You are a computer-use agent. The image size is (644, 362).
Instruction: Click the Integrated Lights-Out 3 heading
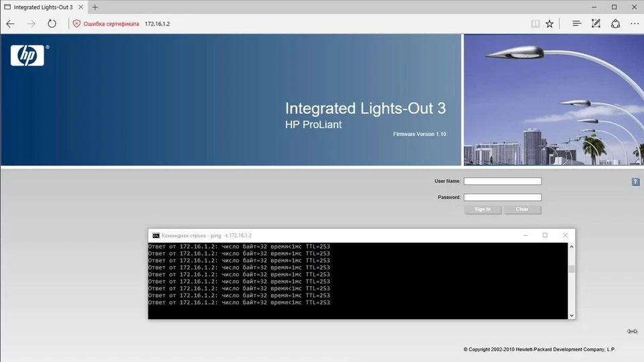pyautogui.click(x=365, y=109)
